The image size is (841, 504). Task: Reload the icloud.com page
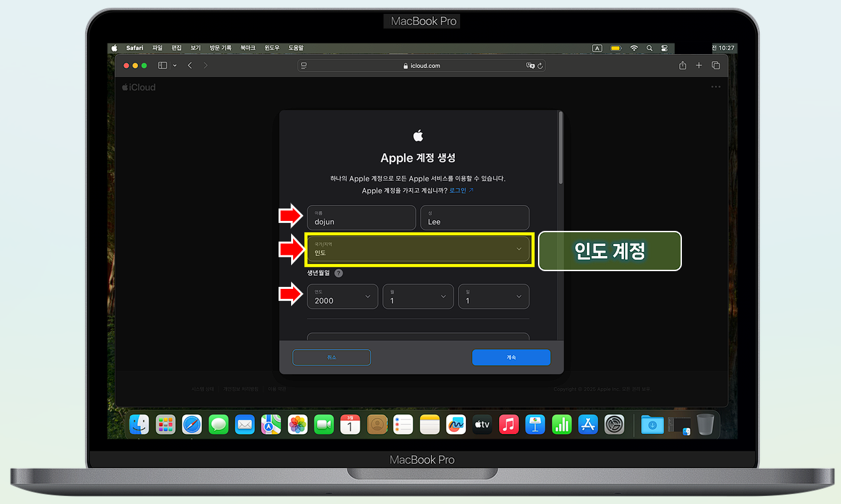click(540, 66)
